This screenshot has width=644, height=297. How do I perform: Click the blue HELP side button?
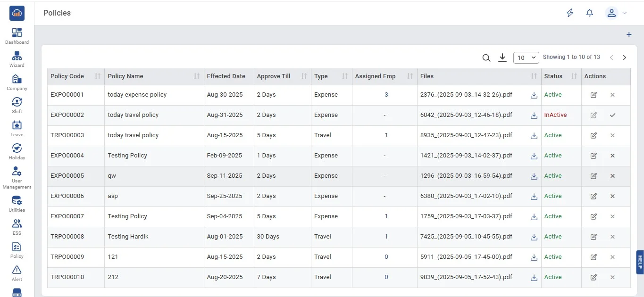click(x=640, y=262)
